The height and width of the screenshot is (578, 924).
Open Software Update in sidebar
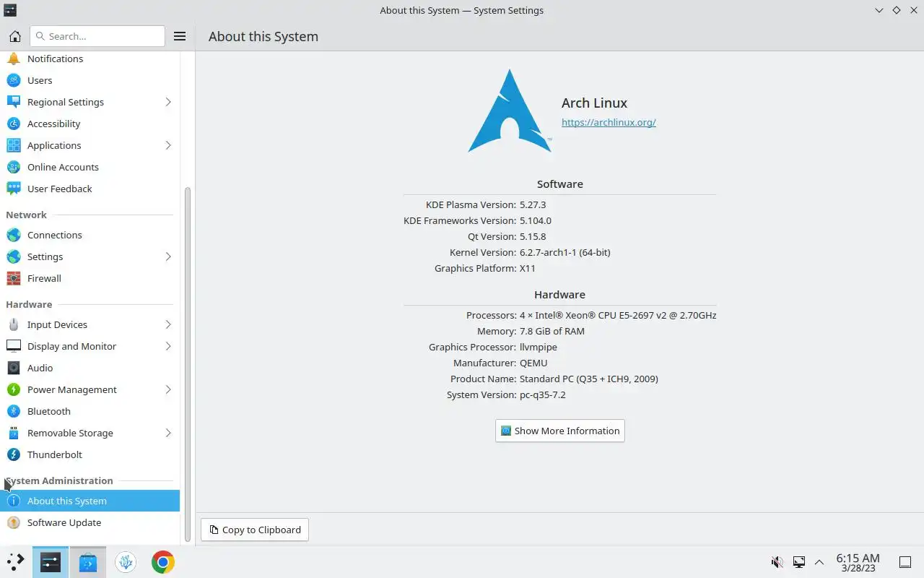pos(90,522)
